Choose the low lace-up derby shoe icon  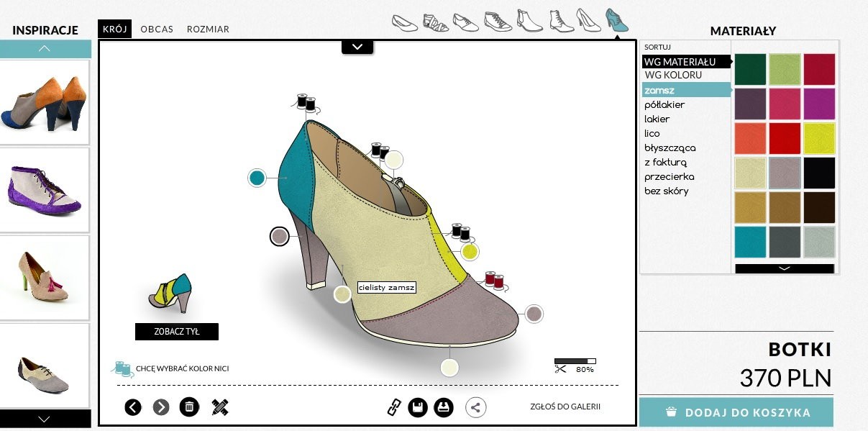coord(466,22)
